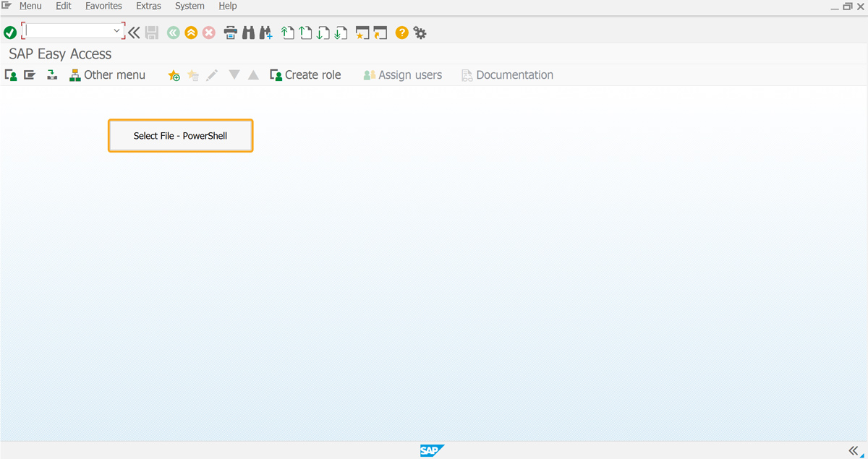868x459 pixels.
Task: Click the Save floppy disk icon
Action: tap(152, 33)
